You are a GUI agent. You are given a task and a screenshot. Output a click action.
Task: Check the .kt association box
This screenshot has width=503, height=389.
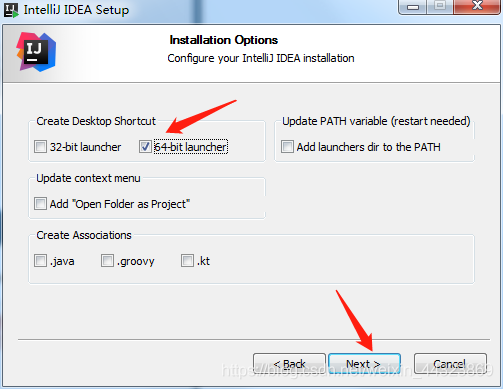tap(187, 261)
